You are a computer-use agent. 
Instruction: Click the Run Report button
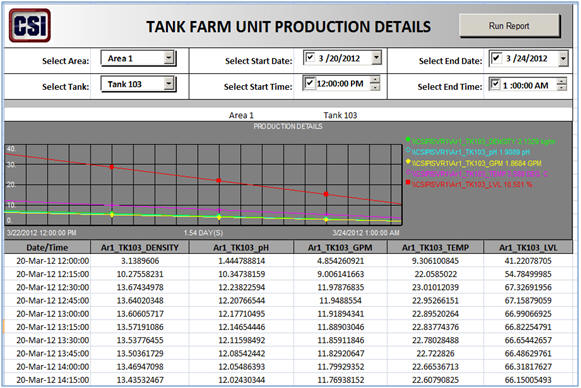click(x=509, y=26)
